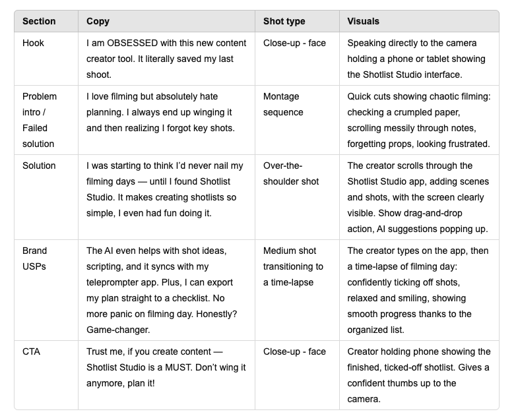Viewport: 518px width, 420px height.
Task: Click the Shot type column header
Action: click(284, 21)
